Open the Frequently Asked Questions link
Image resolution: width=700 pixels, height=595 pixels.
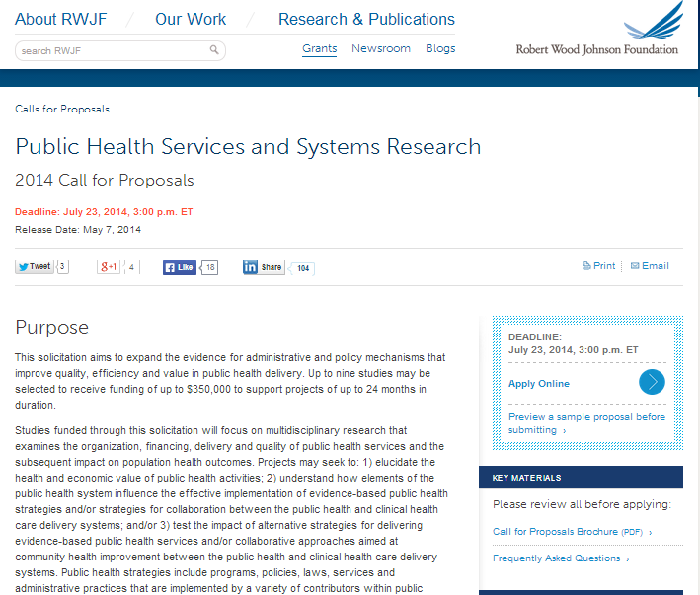560,558
